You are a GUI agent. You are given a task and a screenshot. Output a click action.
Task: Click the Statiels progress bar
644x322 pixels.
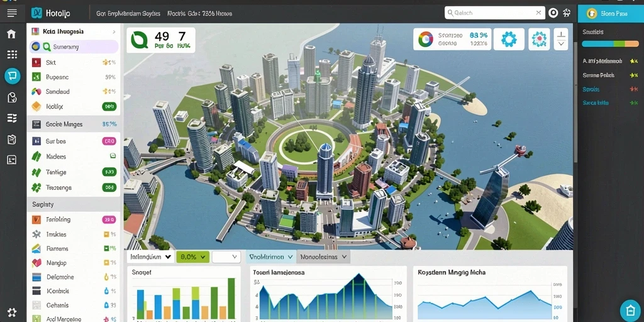pos(610,43)
